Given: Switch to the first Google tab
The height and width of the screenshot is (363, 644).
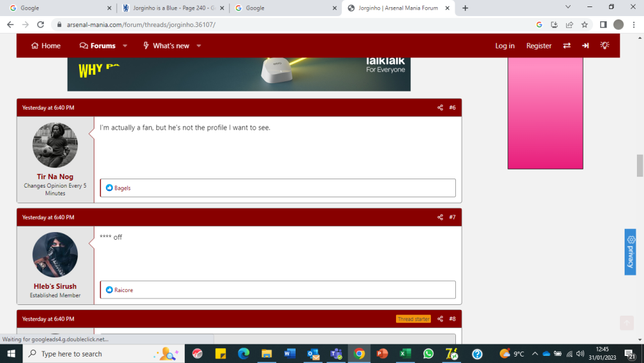Looking at the screenshot, I should pos(61,8).
